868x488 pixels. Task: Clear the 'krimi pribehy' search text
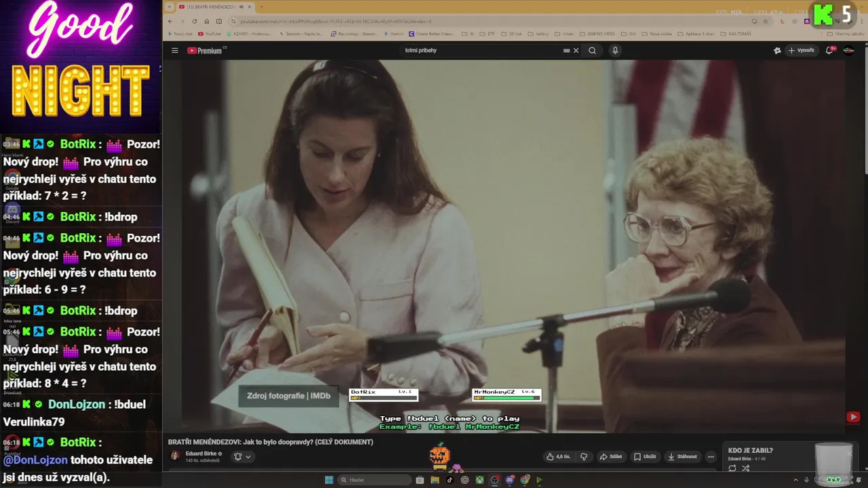click(x=576, y=51)
